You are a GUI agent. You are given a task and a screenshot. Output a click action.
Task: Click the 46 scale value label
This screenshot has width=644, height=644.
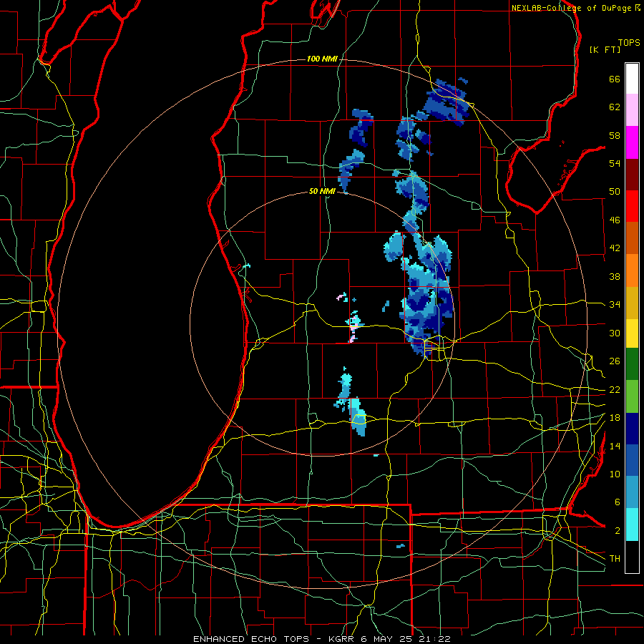pyautogui.click(x=615, y=220)
